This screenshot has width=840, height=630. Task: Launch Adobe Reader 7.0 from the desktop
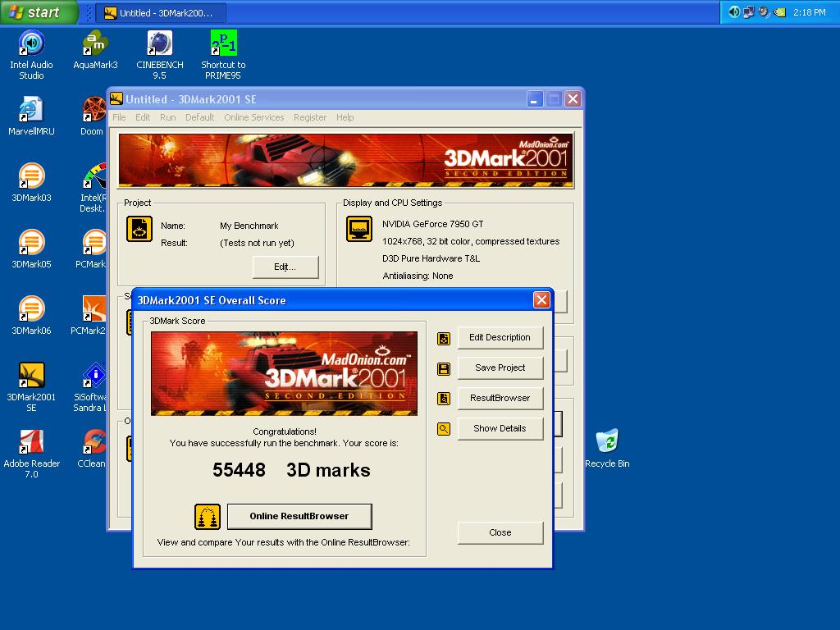[32, 453]
